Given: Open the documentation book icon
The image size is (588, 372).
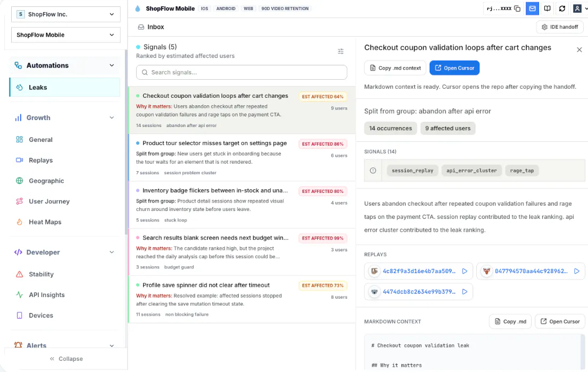Looking at the screenshot, I should pyautogui.click(x=547, y=9).
